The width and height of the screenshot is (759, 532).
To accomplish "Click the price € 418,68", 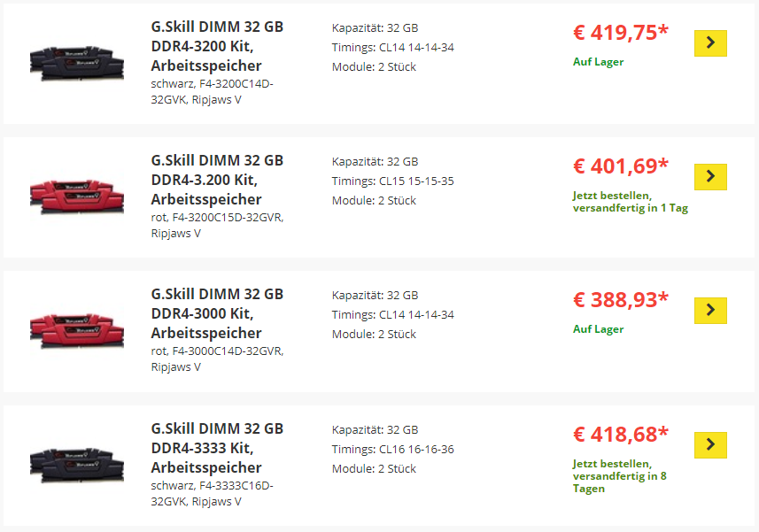I will 621,435.
